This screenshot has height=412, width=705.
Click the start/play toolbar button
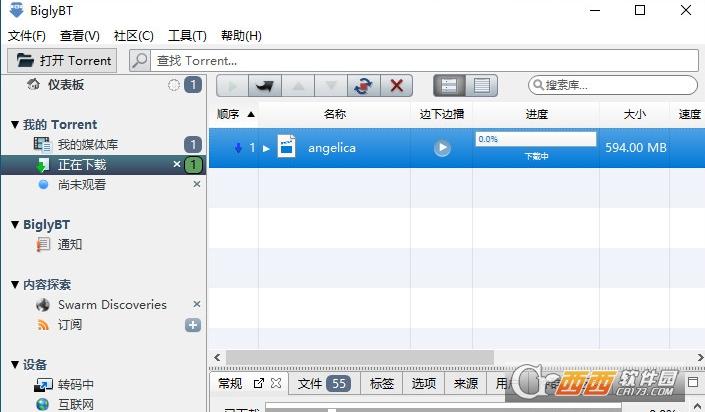coord(232,85)
